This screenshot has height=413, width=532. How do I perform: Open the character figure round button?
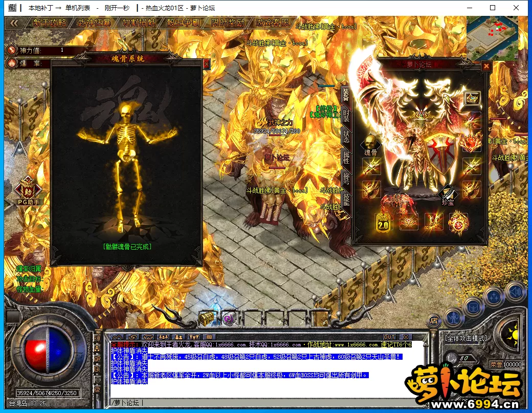click(x=454, y=318)
